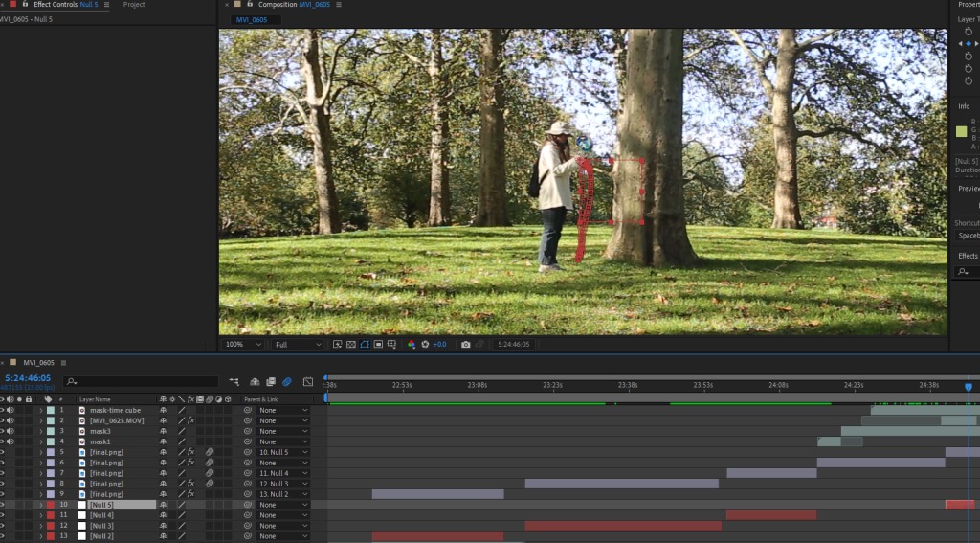The image size is (980, 543).
Task: Select the [Null 4] layer name
Action: pyautogui.click(x=101, y=515)
